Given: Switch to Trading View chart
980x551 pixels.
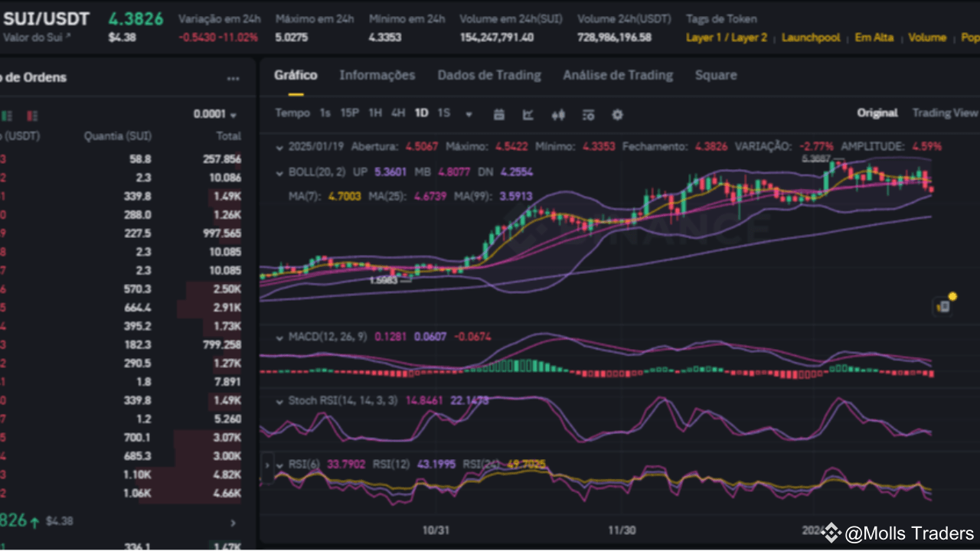Looking at the screenshot, I should 945,112.
